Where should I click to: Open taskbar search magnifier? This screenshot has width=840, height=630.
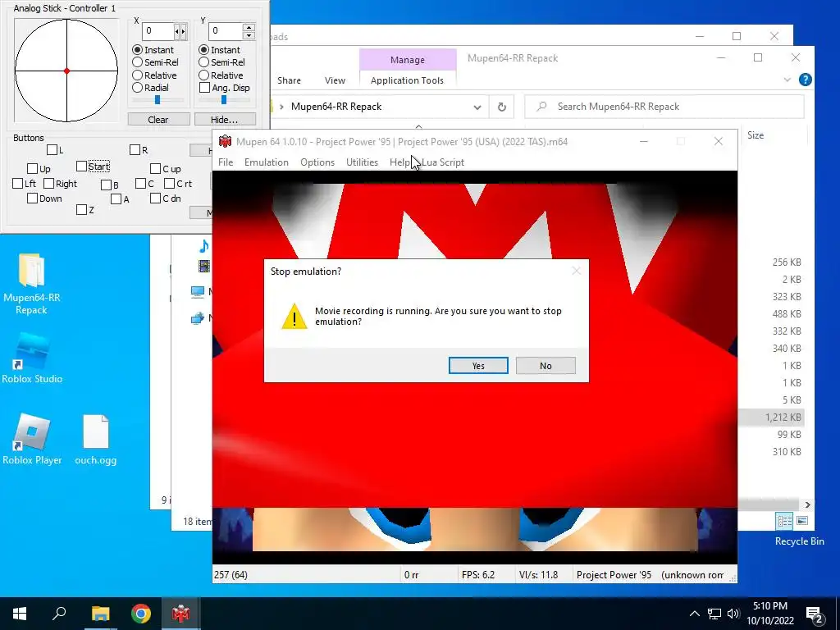(59, 614)
